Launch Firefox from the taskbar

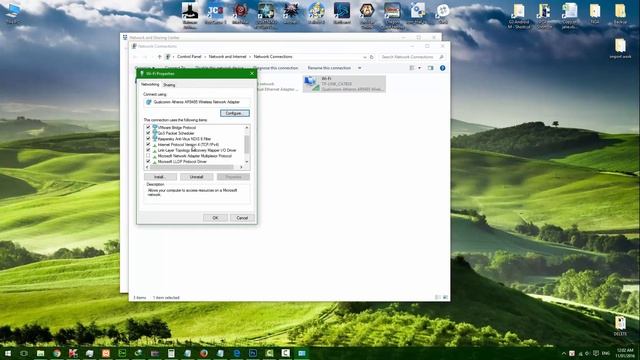(204, 353)
